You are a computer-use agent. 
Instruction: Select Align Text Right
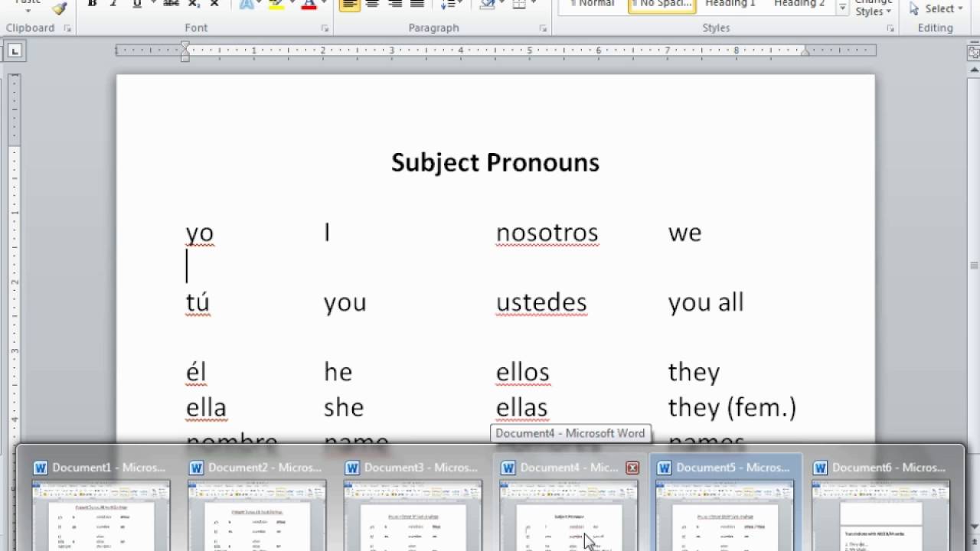395,4
